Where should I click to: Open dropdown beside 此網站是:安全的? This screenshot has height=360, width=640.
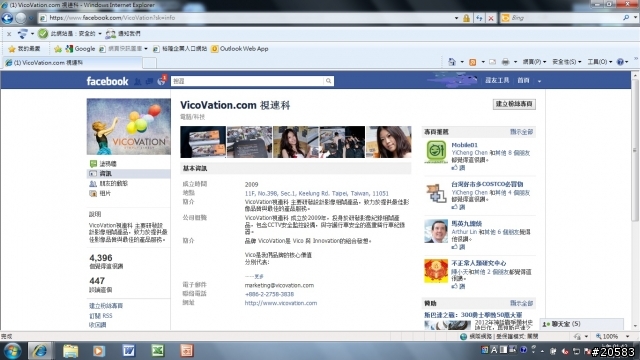100,34
